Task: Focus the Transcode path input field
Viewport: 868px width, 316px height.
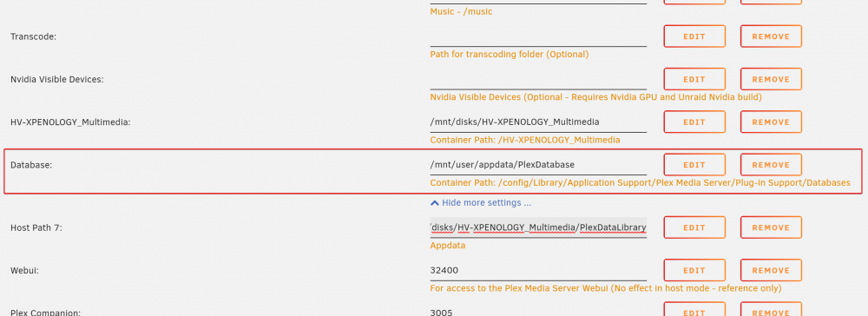Action: pos(538,36)
